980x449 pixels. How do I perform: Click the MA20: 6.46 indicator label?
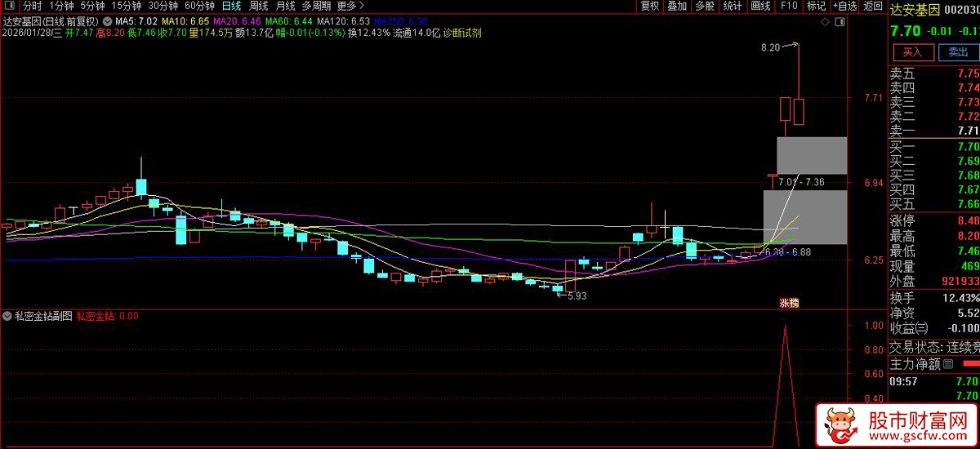(x=237, y=20)
